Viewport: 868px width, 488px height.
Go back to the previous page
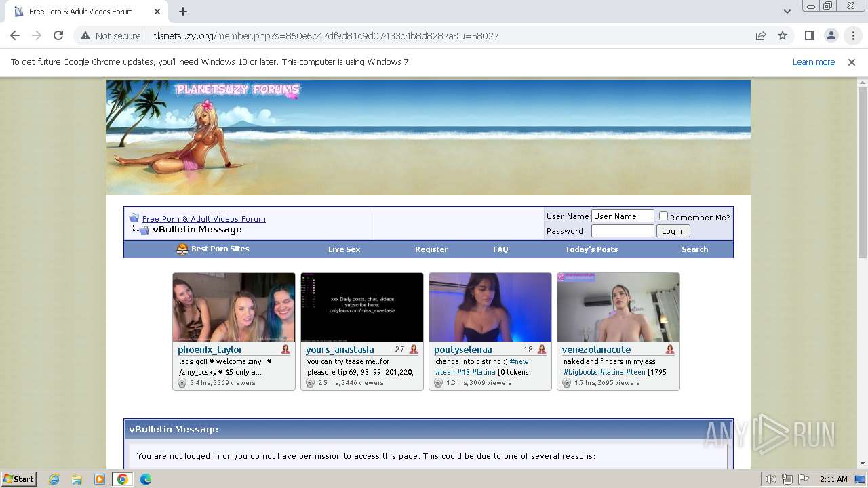15,36
